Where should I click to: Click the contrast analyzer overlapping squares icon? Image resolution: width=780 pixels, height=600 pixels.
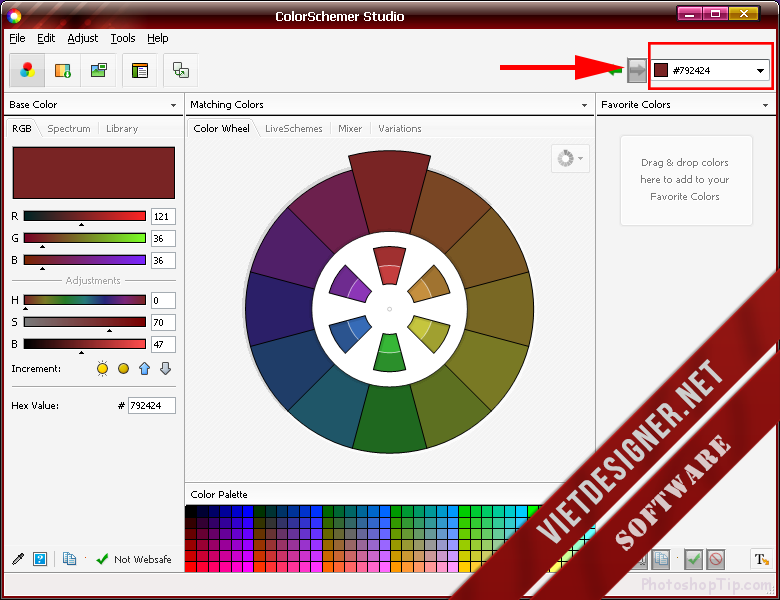click(x=181, y=70)
